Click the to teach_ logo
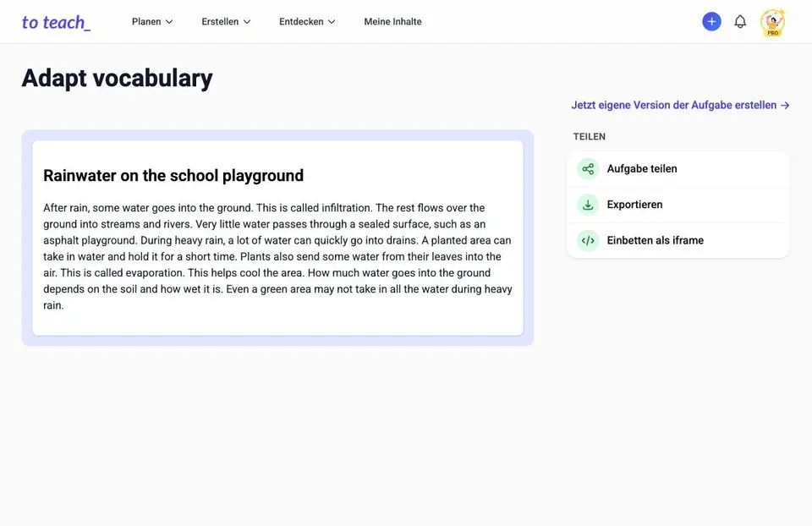The width and height of the screenshot is (812, 526). [x=56, y=22]
